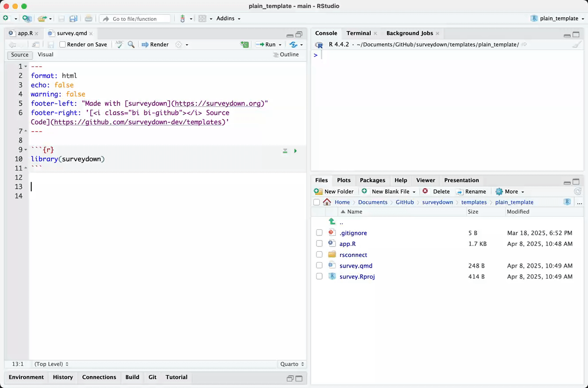The height and width of the screenshot is (388, 588).
Task: Click the surveydown breadcrumb link
Action: point(437,202)
